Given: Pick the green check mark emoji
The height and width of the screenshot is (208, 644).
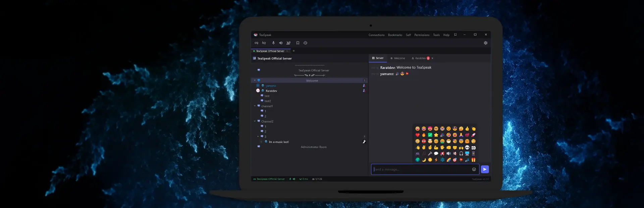Looking at the screenshot, I should 430,135.
